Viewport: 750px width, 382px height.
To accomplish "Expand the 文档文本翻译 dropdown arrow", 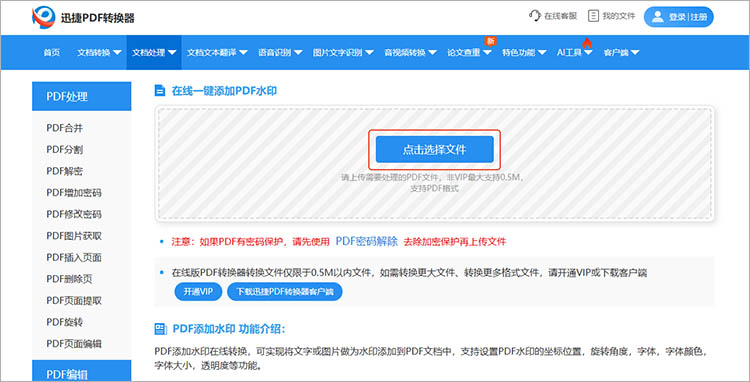I will tap(243, 53).
